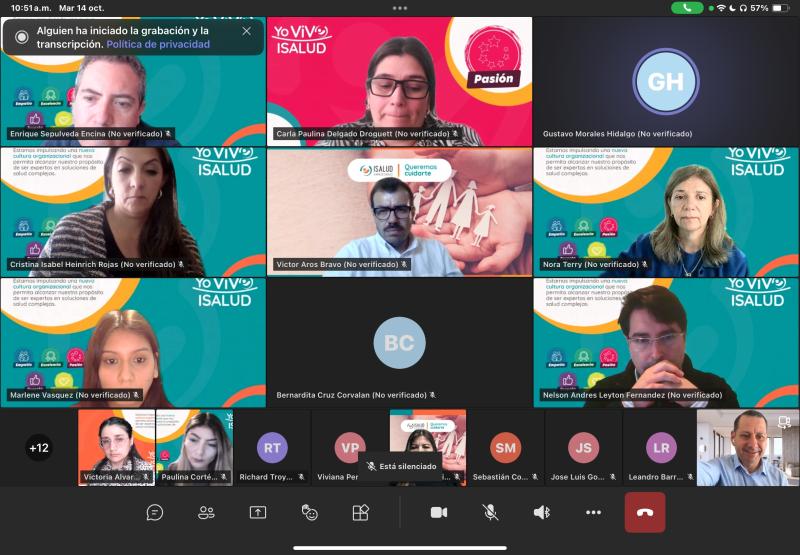Dismiss the recording notification banner
Image resolution: width=800 pixels, height=555 pixels.
[246, 31]
